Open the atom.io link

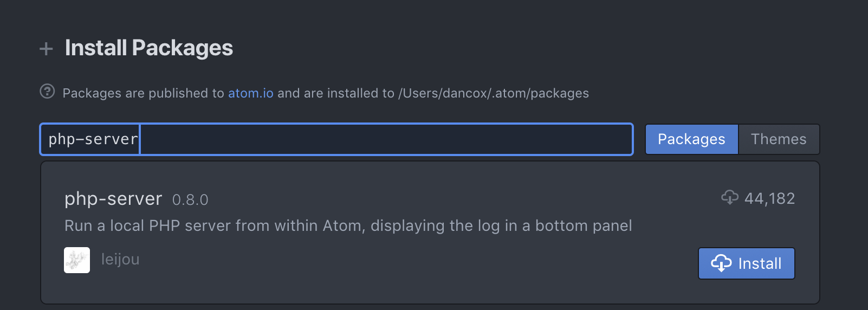coord(250,93)
